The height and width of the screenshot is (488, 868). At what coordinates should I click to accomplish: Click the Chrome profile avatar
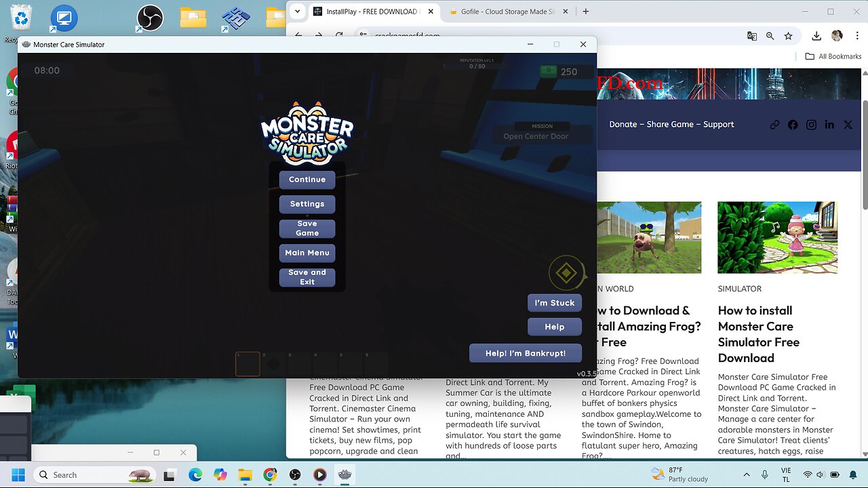[837, 36]
